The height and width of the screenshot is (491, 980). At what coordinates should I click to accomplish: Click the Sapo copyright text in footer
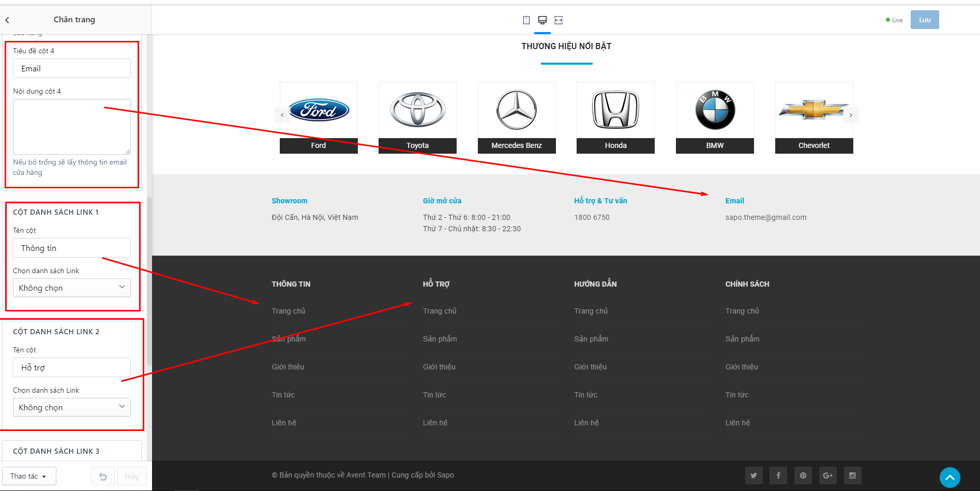363,475
